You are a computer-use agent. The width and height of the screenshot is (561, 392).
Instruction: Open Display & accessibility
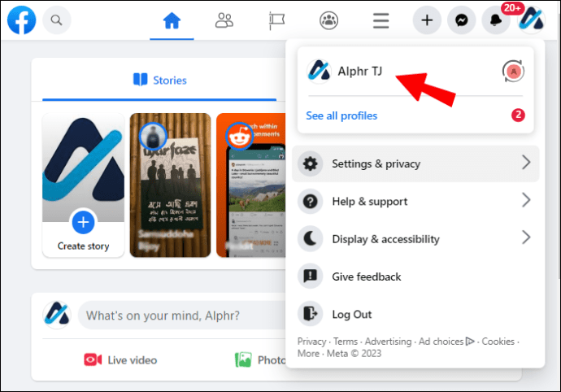tap(415, 239)
